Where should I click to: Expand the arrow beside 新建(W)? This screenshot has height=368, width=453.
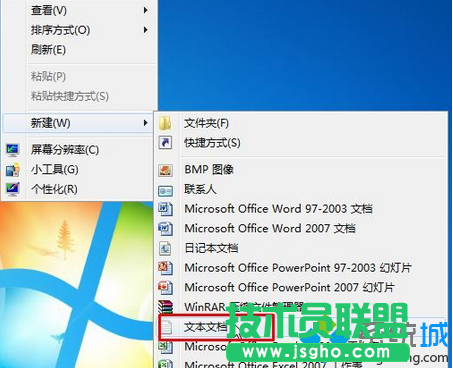click(145, 123)
